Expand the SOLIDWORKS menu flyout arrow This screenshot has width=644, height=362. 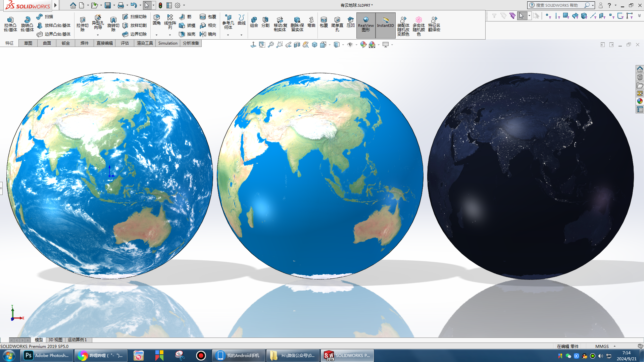click(x=55, y=5)
